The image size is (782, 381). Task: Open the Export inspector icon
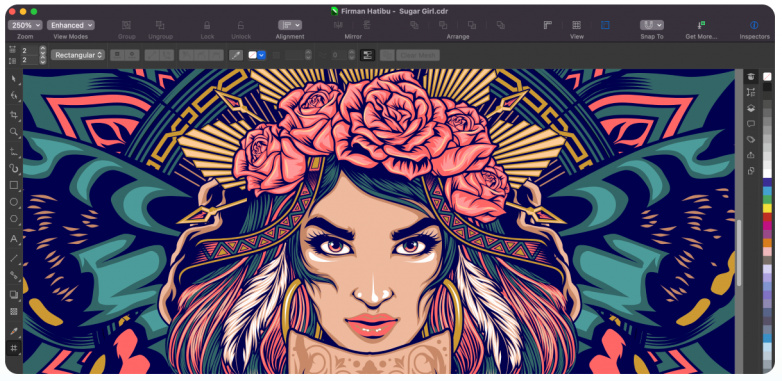[x=751, y=155]
